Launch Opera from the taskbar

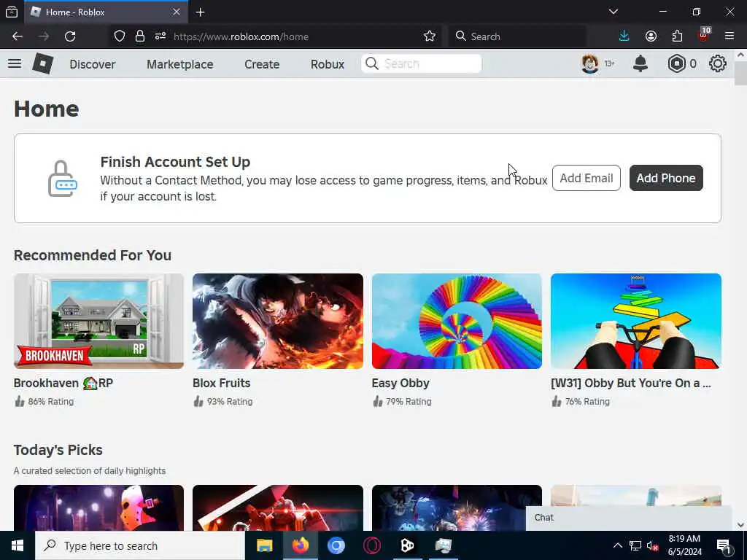coord(371,545)
